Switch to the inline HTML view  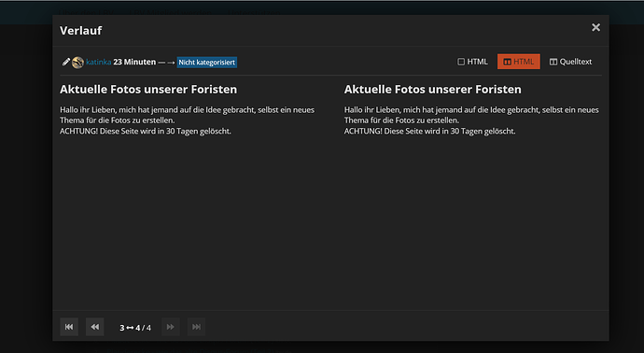click(x=472, y=62)
